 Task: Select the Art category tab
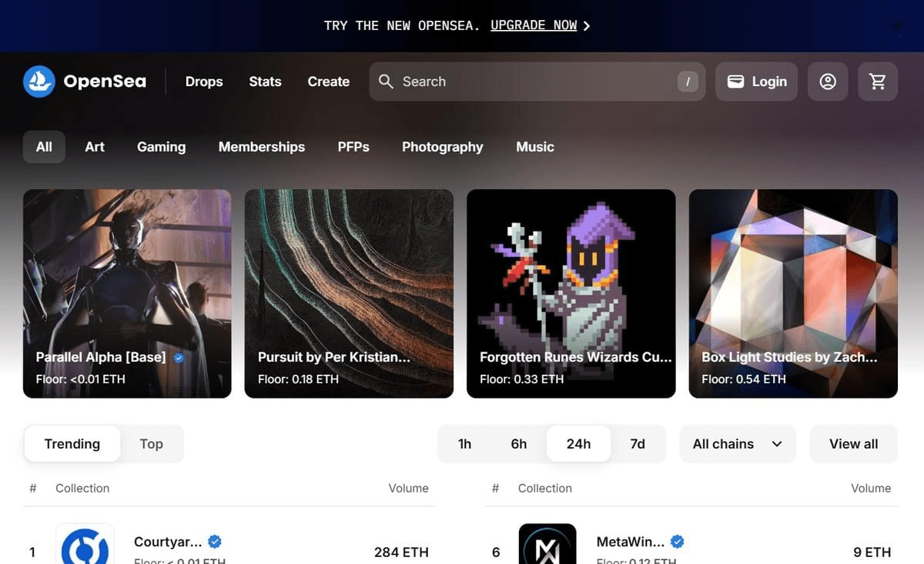coord(95,147)
